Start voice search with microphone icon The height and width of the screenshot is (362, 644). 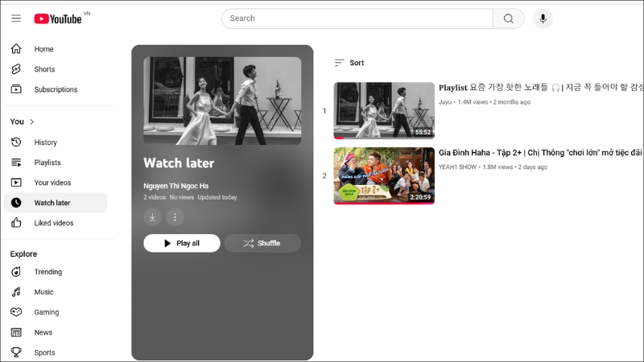point(543,19)
